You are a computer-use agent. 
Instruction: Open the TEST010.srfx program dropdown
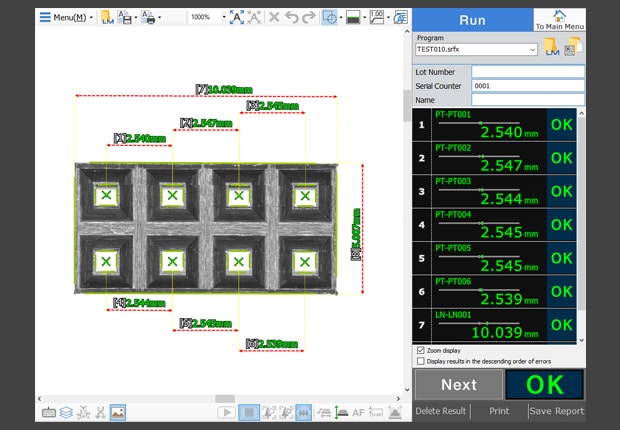(476, 49)
